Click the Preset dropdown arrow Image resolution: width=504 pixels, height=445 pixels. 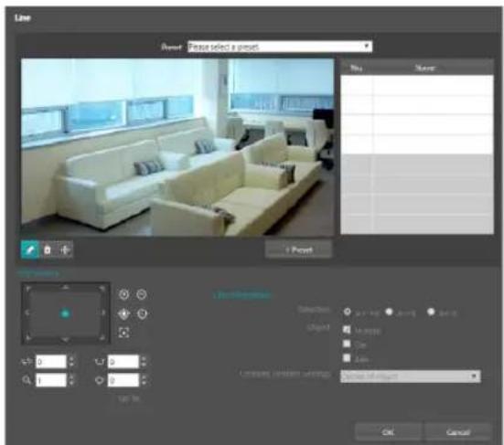coord(367,47)
